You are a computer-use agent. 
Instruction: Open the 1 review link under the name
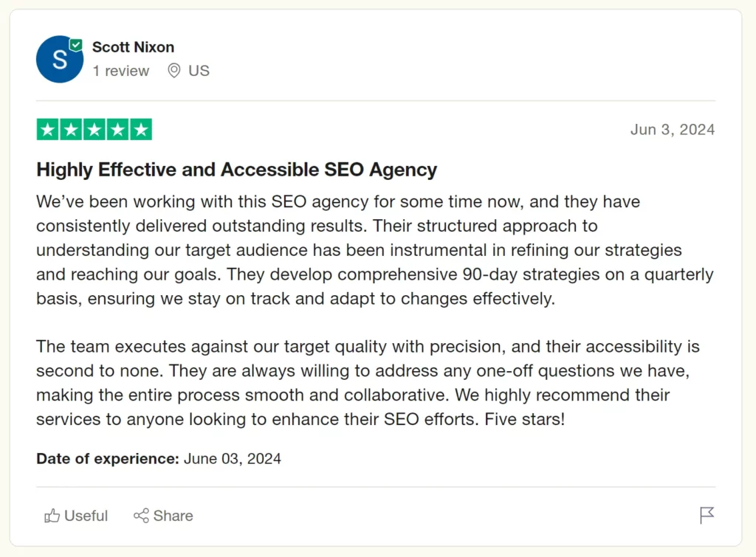[x=121, y=71]
